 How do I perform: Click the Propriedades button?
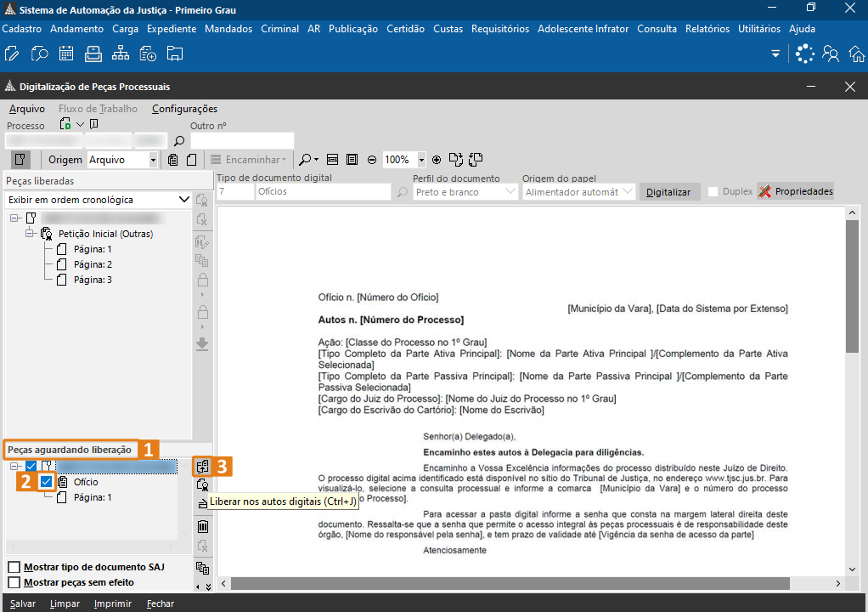coord(796,191)
